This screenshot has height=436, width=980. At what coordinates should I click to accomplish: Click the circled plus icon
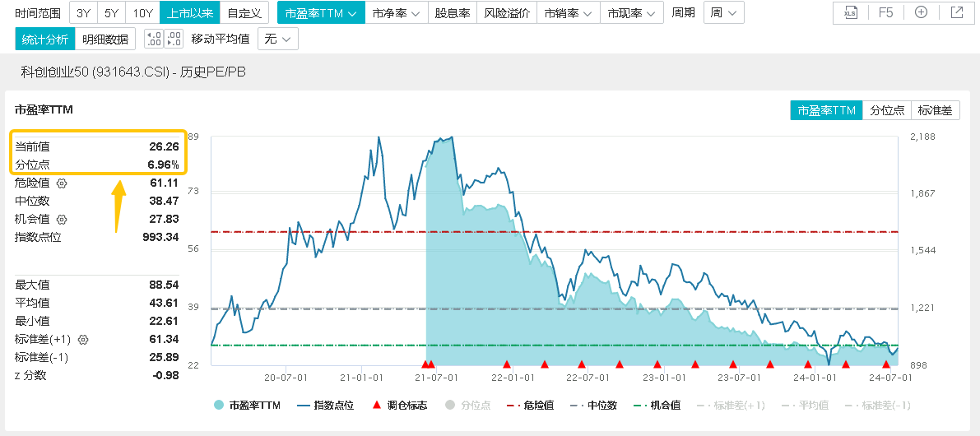pos(921,13)
